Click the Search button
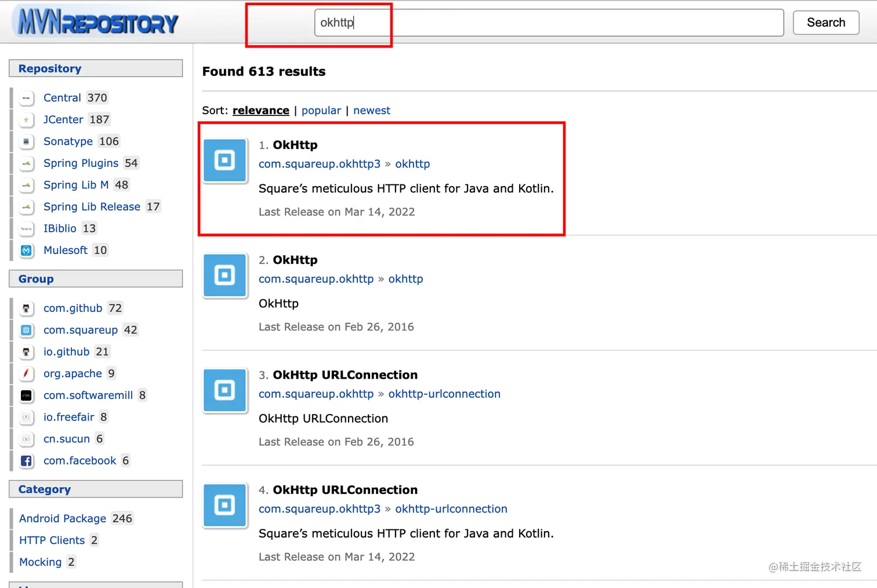 point(826,23)
